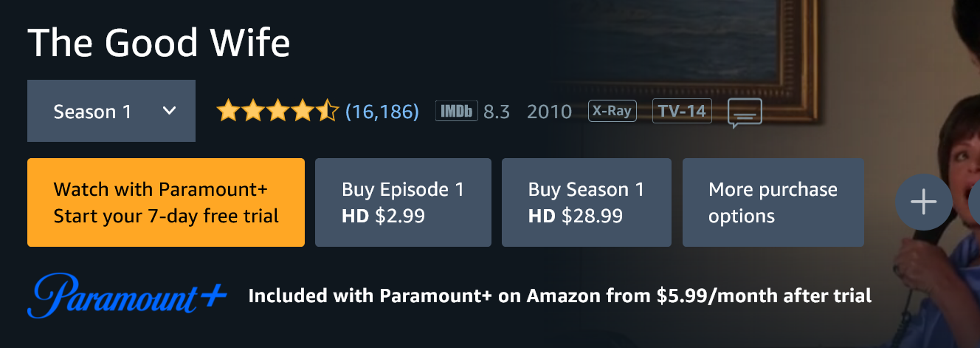Open the Season 1 dropdown

pos(111,111)
